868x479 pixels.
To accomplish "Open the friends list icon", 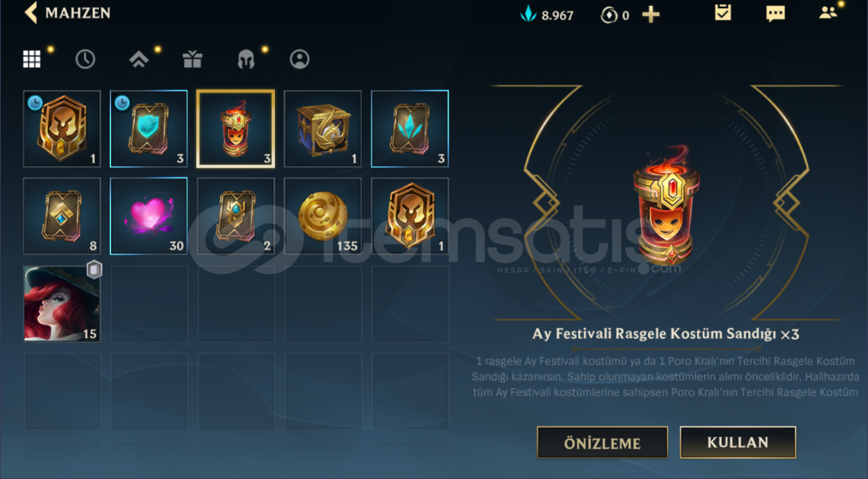I will [x=828, y=13].
